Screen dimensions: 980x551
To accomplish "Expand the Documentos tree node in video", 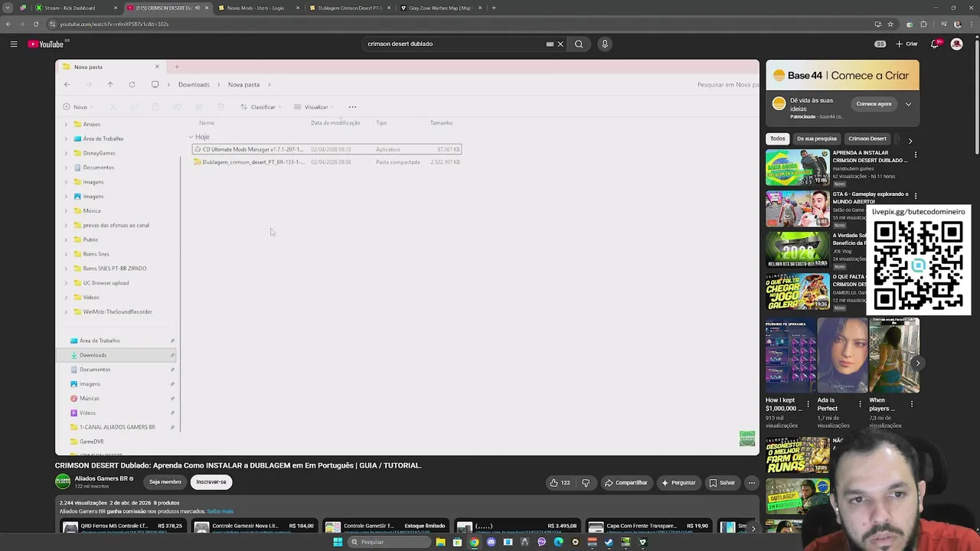I will [66, 168].
